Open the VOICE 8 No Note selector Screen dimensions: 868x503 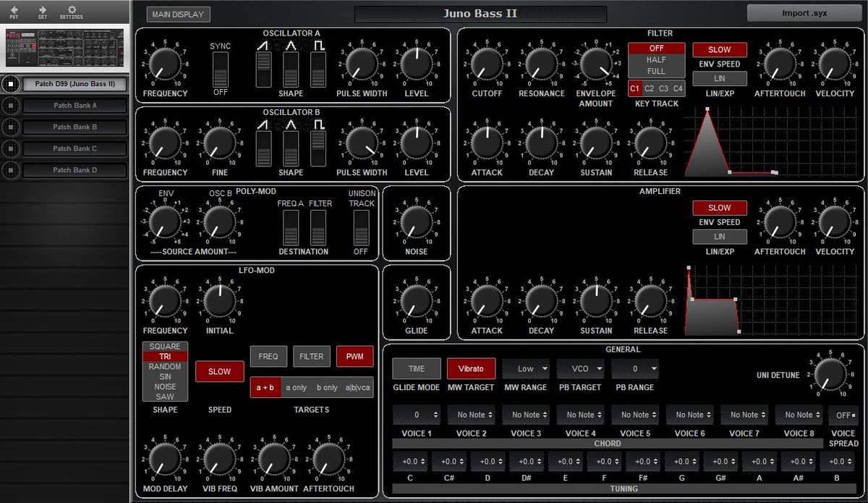point(799,415)
